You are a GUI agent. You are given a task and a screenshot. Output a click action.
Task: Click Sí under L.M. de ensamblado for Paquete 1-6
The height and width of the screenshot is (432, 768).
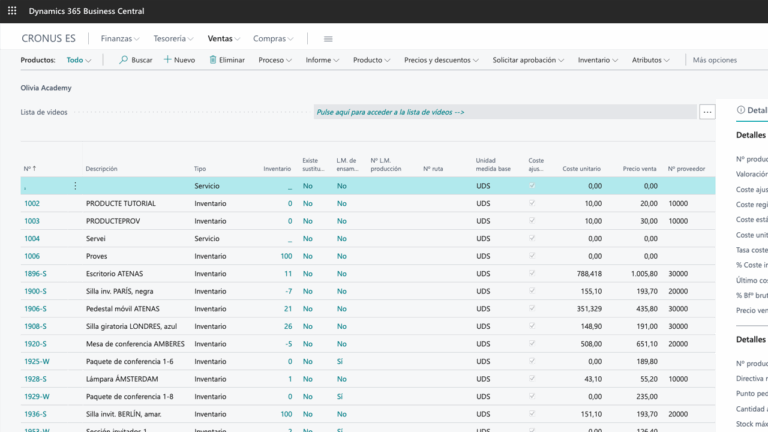click(340, 361)
